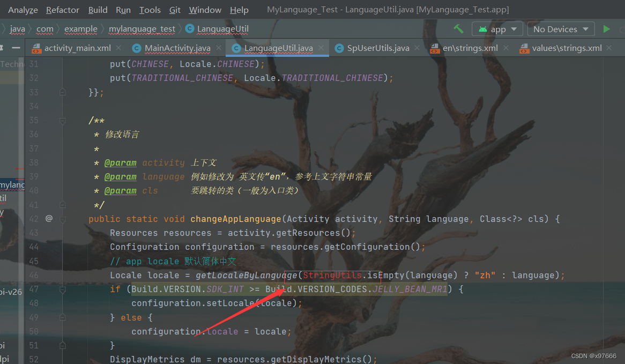Viewport: 625px width, 364px height.
Task: Collapse the else fold at line 49
Action: click(63, 317)
